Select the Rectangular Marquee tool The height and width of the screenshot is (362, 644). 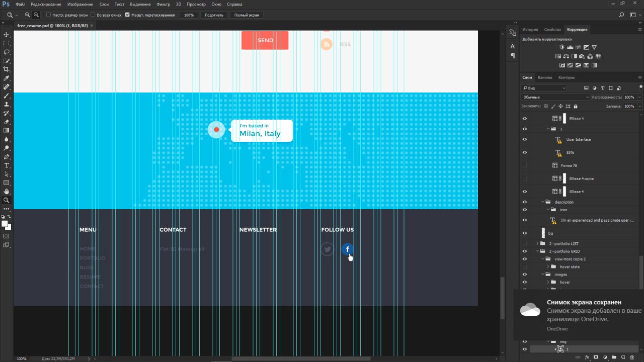7,43
